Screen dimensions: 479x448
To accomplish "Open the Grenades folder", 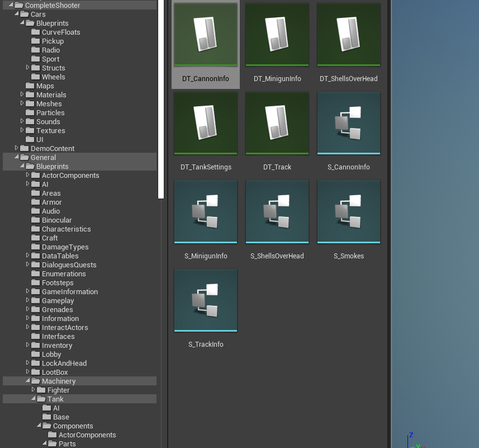I will [52, 309].
